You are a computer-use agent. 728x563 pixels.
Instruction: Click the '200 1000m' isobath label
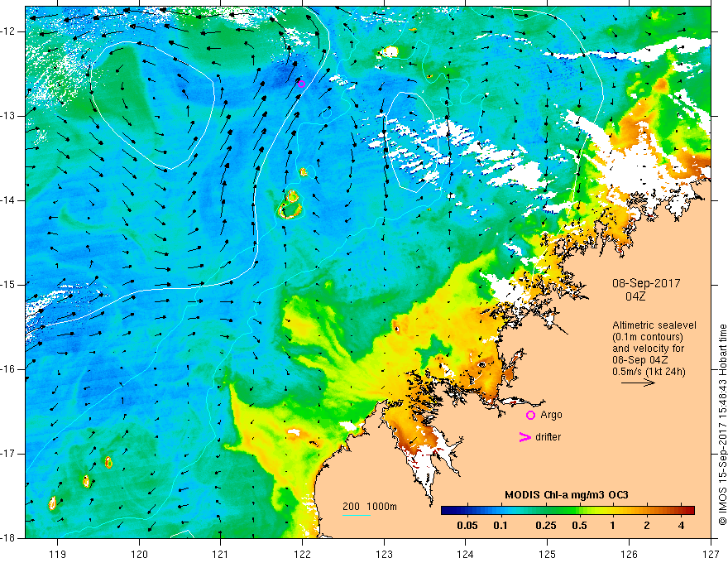pyautogui.click(x=370, y=507)
